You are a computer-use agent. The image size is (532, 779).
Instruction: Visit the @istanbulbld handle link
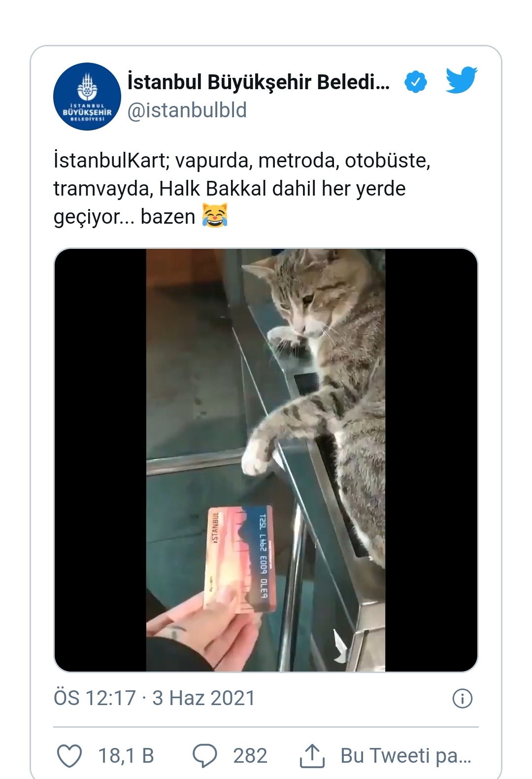(187, 110)
